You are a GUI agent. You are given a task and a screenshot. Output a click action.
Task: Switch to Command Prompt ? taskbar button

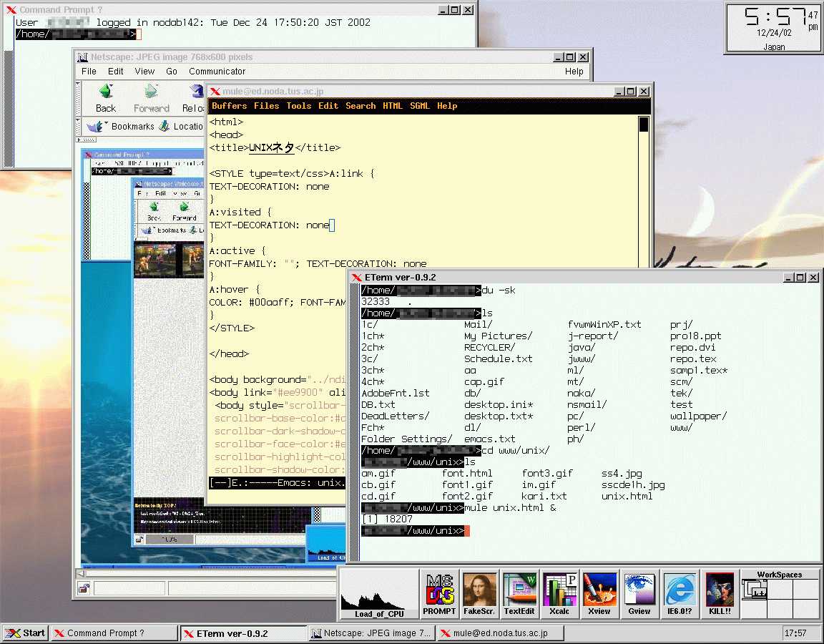(x=114, y=633)
